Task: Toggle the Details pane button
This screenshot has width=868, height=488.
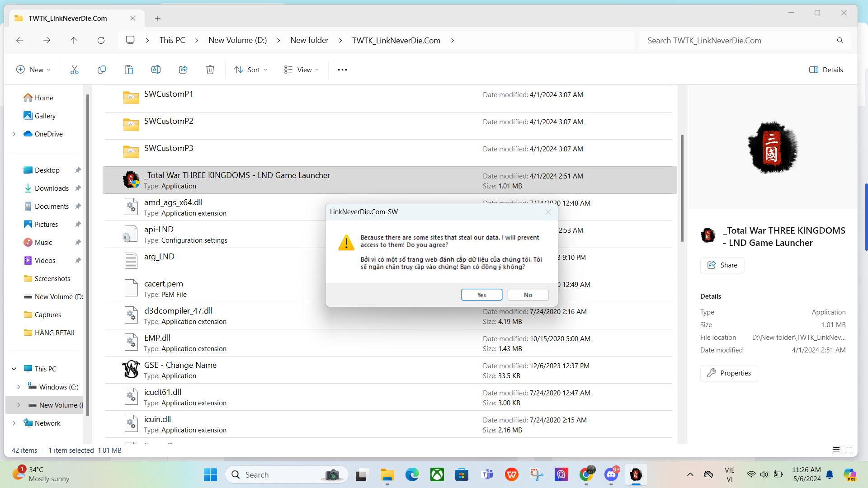Action: 826,70
